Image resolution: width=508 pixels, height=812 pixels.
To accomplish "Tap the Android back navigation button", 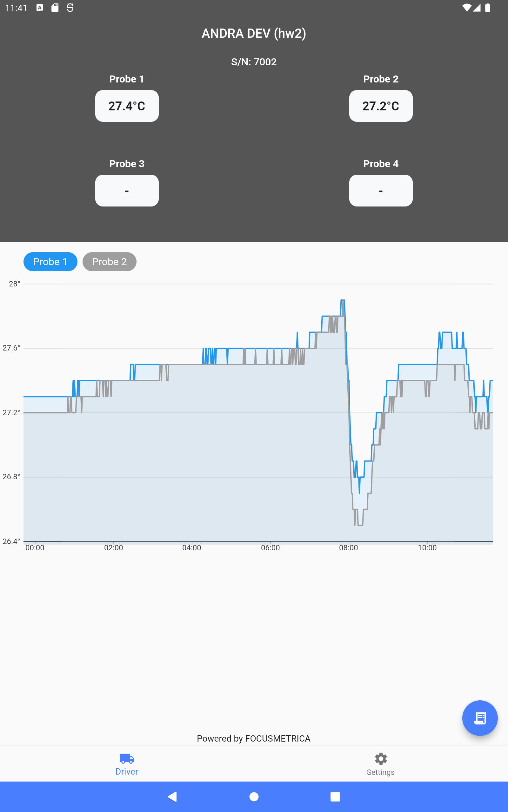I will click(x=172, y=796).
